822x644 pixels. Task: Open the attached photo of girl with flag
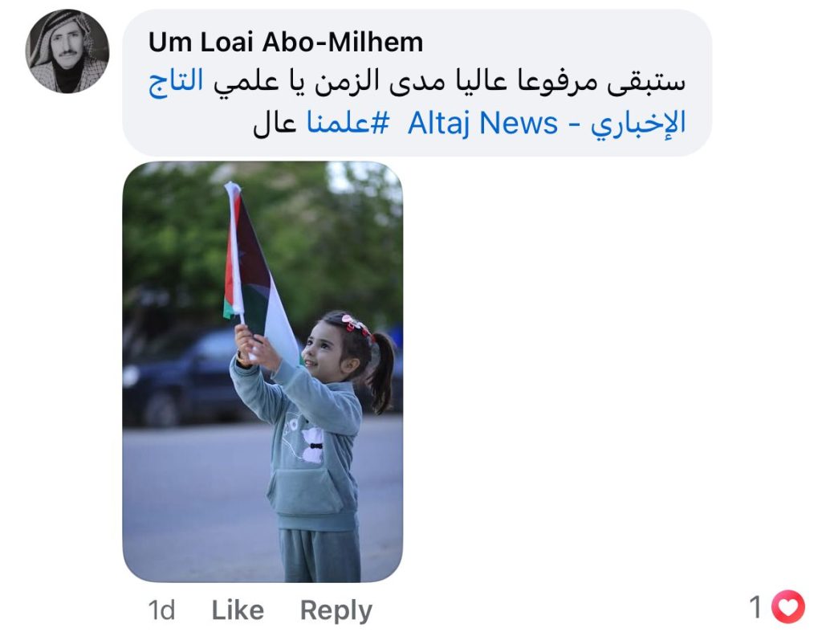coord(262,372)
